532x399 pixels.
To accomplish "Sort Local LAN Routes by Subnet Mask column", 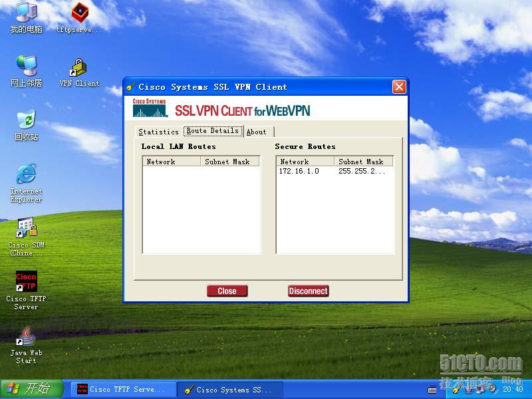I will pyautogui.click(x=230, y=162).
